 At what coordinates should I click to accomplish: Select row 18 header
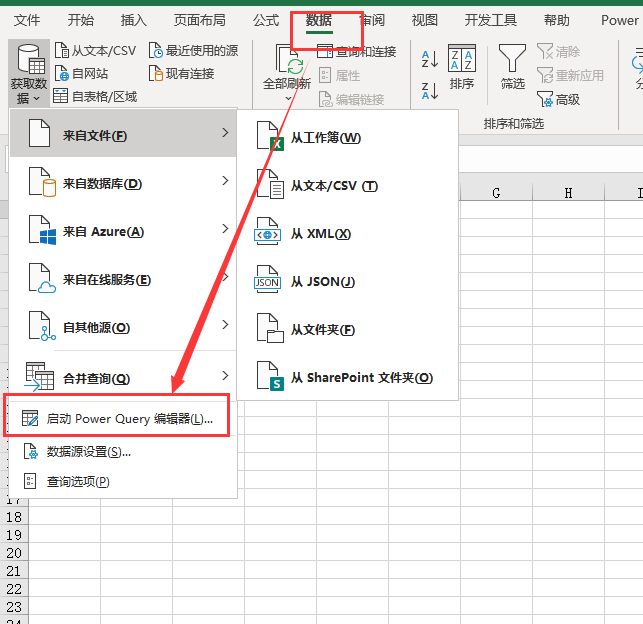pyautogui.click(x=14, y=517)
